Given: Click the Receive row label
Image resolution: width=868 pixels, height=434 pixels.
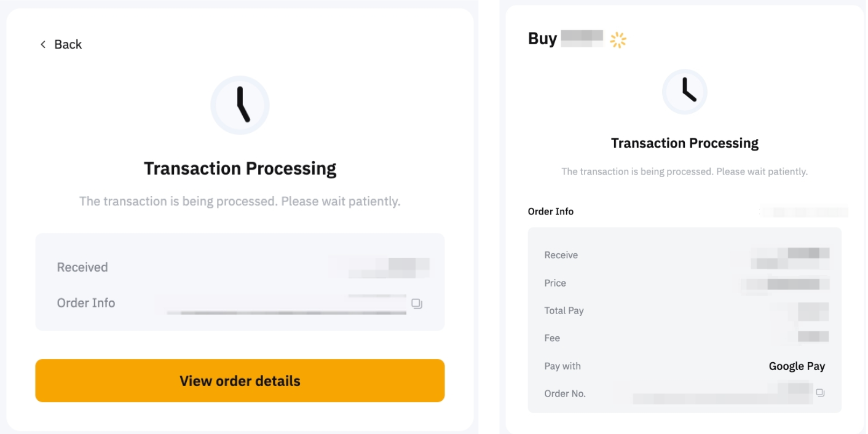Looking at the screenshot, I should point(561,255).
